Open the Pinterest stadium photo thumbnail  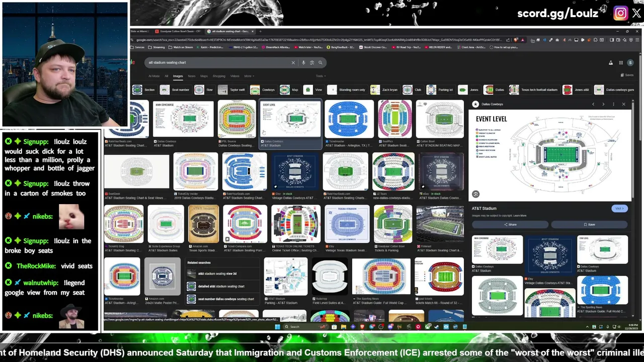tap(440, 224)
